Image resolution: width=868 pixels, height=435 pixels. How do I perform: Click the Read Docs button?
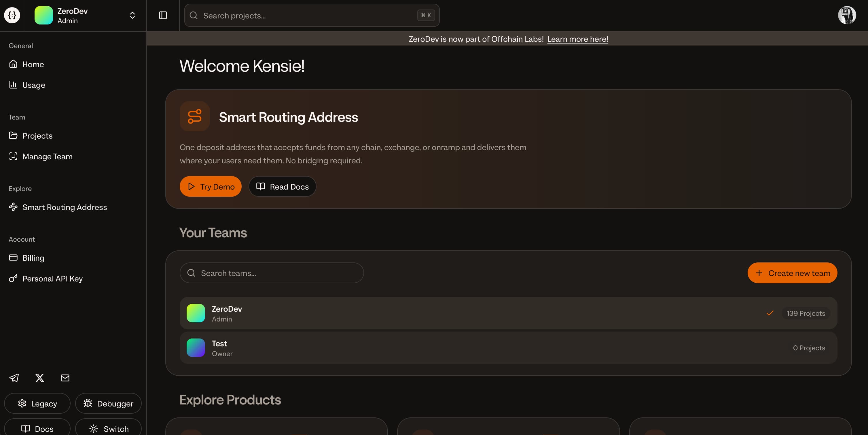pyautogui.click(x=282, y=186)
